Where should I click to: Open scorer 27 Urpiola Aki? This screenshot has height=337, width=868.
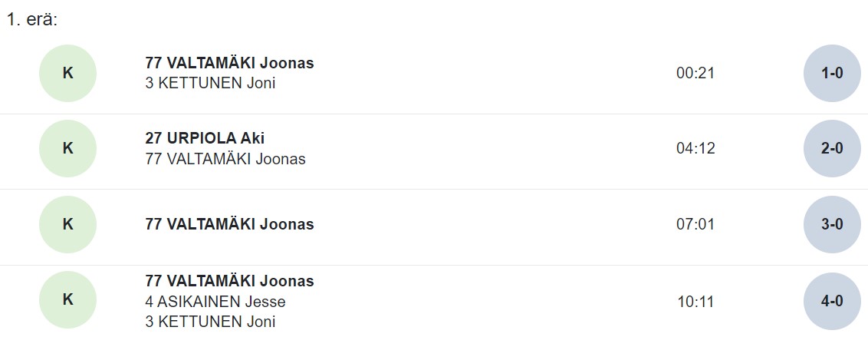click(x=205, y=138)
